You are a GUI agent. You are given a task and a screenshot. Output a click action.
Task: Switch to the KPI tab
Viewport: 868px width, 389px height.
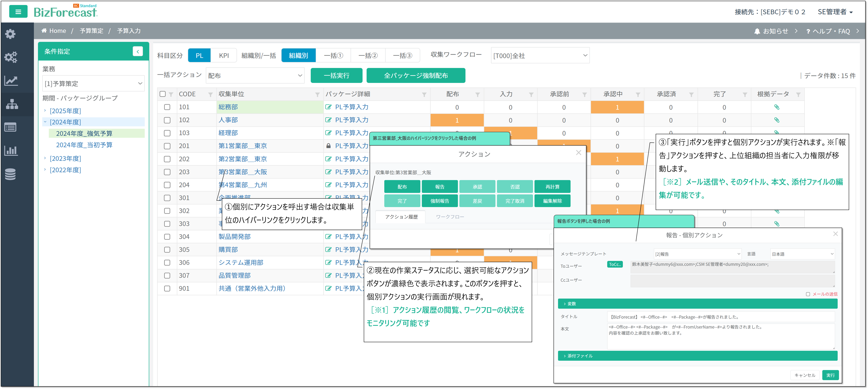click(224, 56)
